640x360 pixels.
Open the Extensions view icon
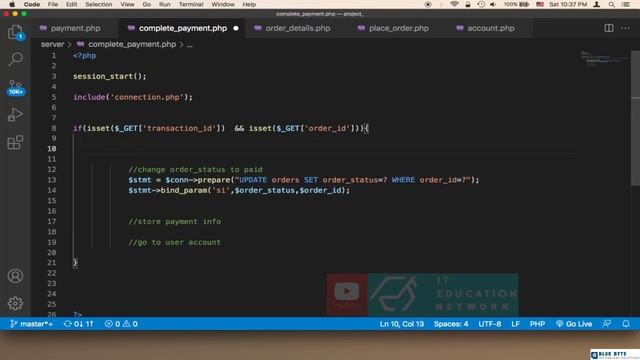[x=15, y=142]
